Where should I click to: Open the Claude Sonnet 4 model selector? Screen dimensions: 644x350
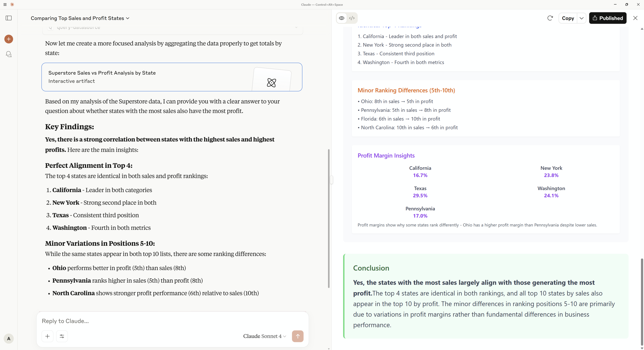(x=264, y=336)
